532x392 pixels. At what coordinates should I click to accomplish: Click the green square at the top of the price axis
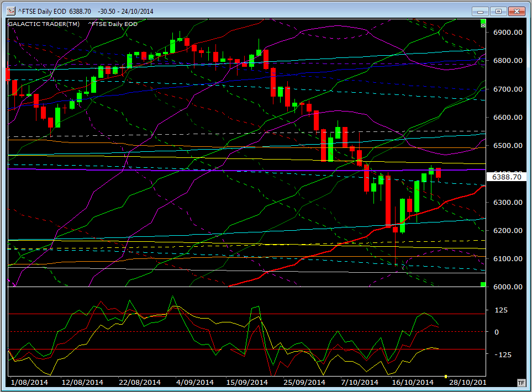point(483,22)
